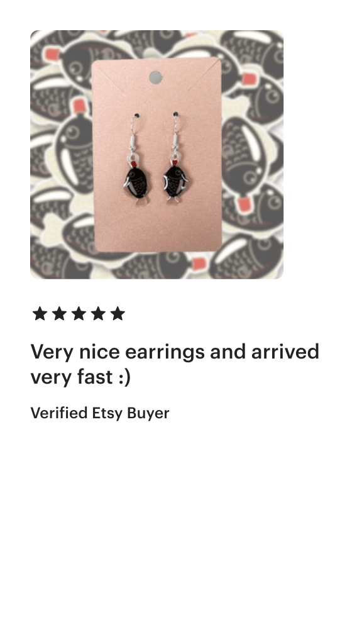Click the second rating star
362x644 pixels.
tap(60, 313)
